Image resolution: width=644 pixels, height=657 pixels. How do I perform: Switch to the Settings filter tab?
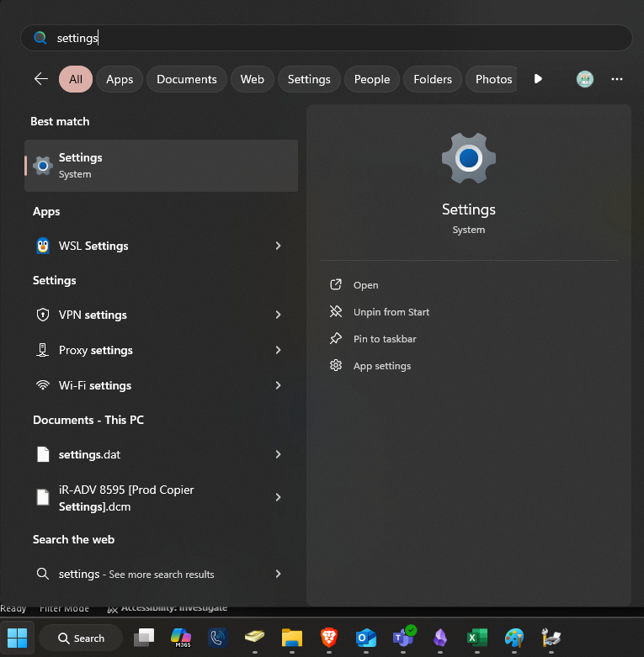point(309,79)
